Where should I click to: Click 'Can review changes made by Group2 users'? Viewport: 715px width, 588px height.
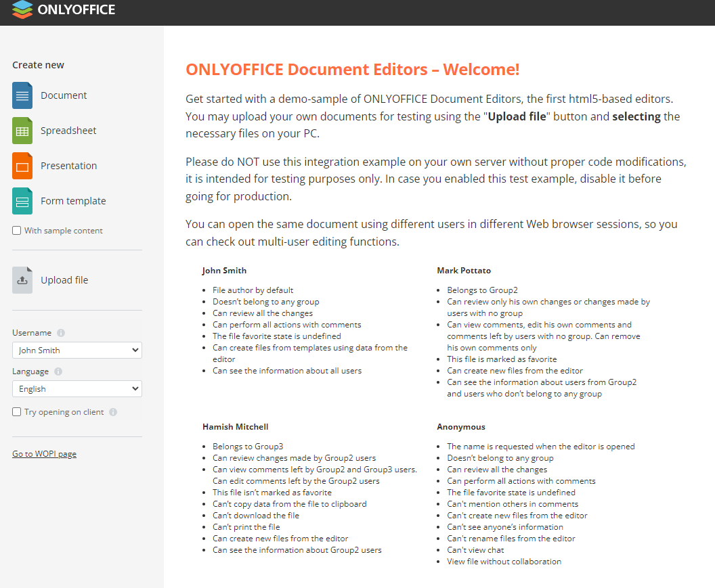[294, 458]
